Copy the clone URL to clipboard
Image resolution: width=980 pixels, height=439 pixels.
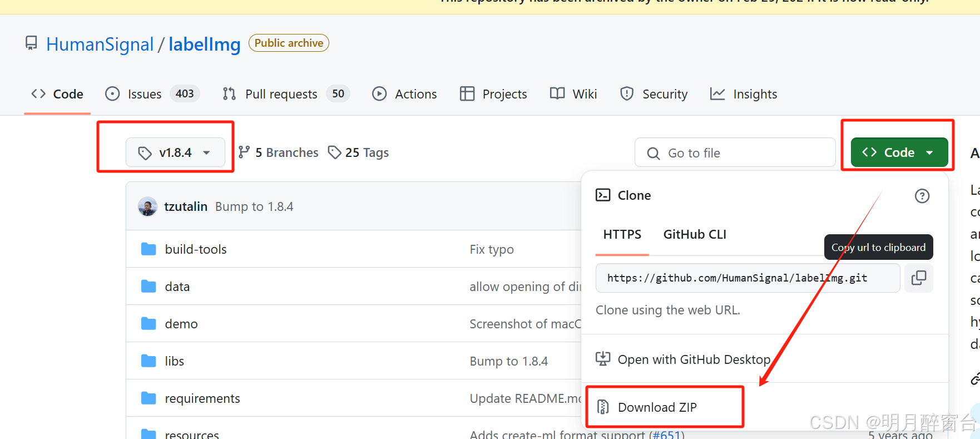tap(919, 278)
